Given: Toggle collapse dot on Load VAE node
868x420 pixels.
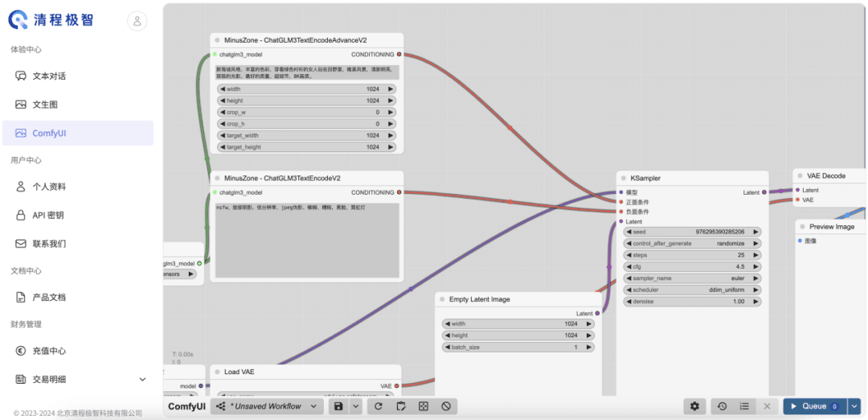Looking at the screenshot, I should point(216,372).
